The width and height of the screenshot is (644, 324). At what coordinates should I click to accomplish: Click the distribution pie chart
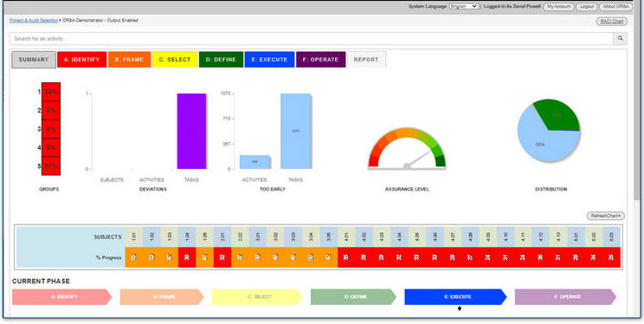[x=549, y=130]
